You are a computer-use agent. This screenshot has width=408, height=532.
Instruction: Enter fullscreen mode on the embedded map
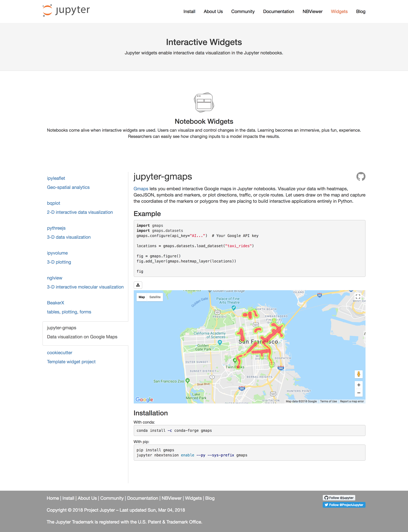tap(358, 296)
